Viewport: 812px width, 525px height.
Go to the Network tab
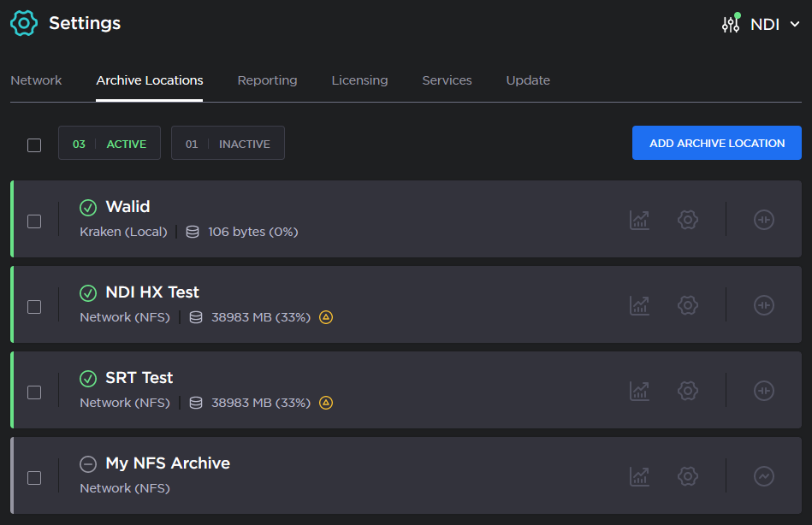coord(36,80)
